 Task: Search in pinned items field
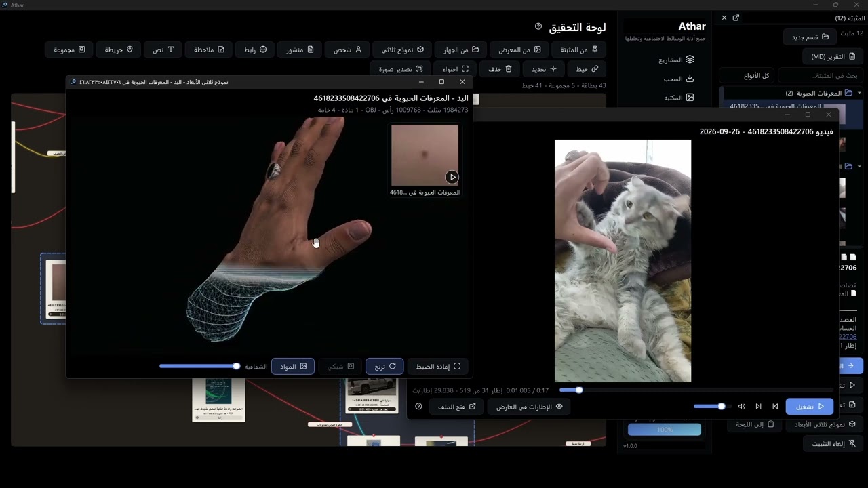(x=820, y=75)
